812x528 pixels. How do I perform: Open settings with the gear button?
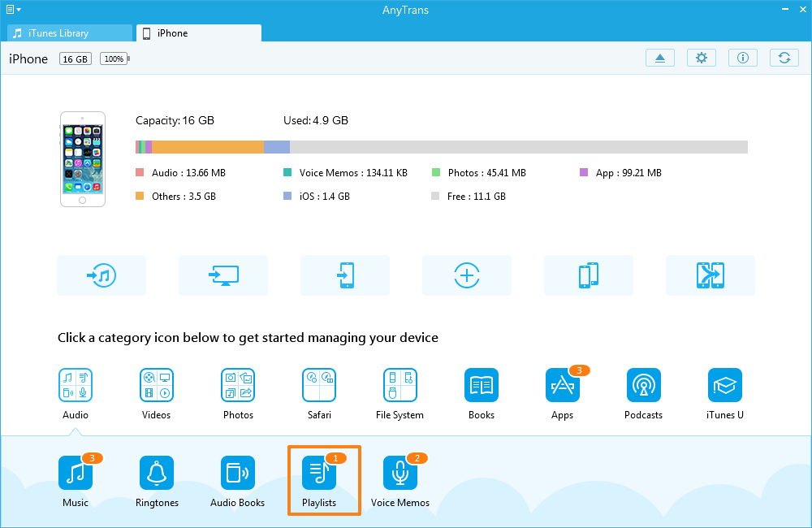(x=702, y=58)
